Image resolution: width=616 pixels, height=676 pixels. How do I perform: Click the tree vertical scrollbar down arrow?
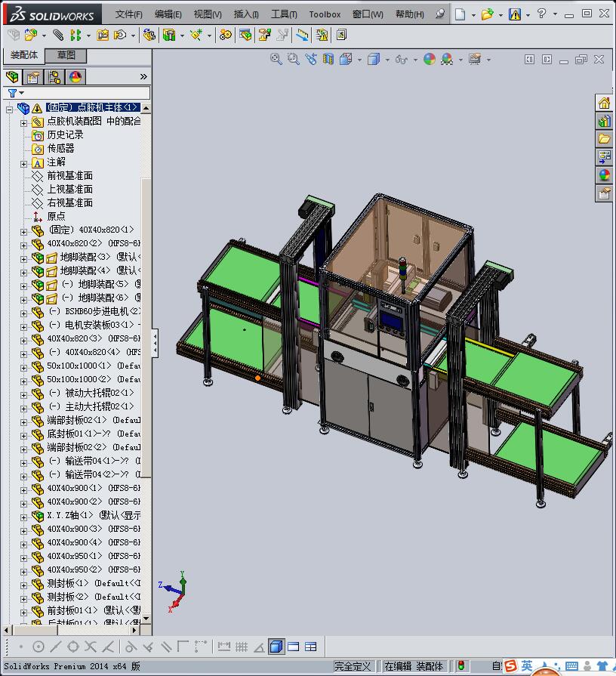tap(146, 619)
